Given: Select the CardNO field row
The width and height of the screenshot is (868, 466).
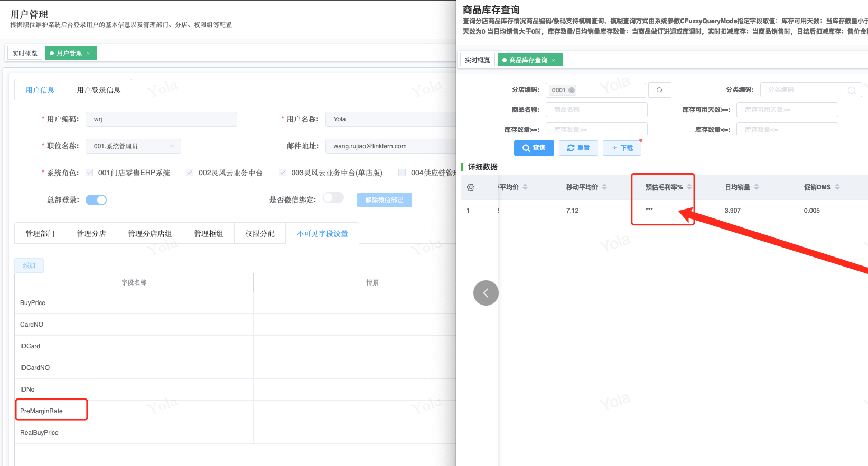Looking at the screenshot, I should click(235, 325).
